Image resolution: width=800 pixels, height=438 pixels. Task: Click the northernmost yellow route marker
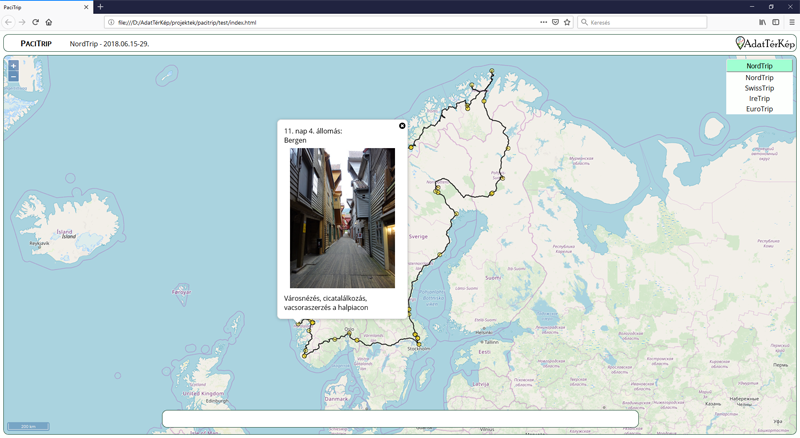(492, 71)
